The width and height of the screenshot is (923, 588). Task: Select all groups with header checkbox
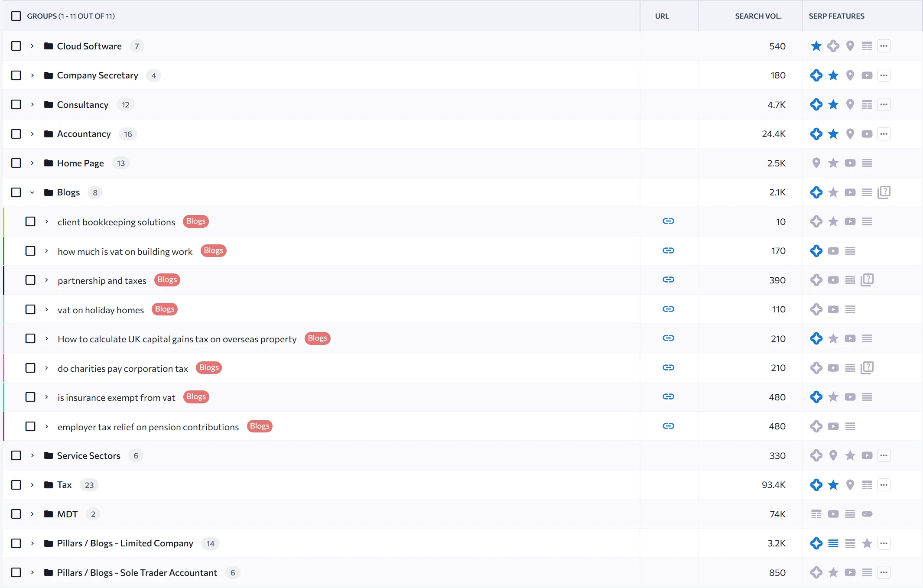pos(16,16)
